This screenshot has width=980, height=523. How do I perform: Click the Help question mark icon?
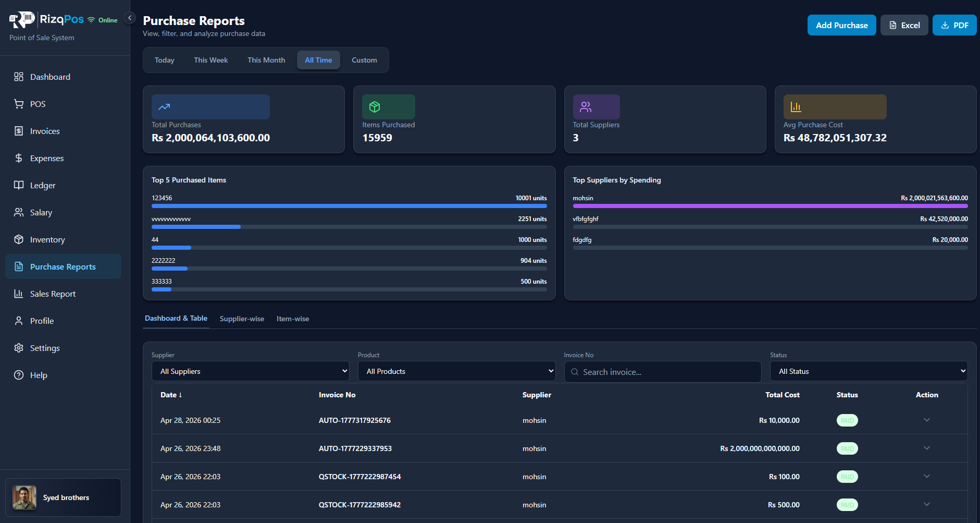[18, 375]
